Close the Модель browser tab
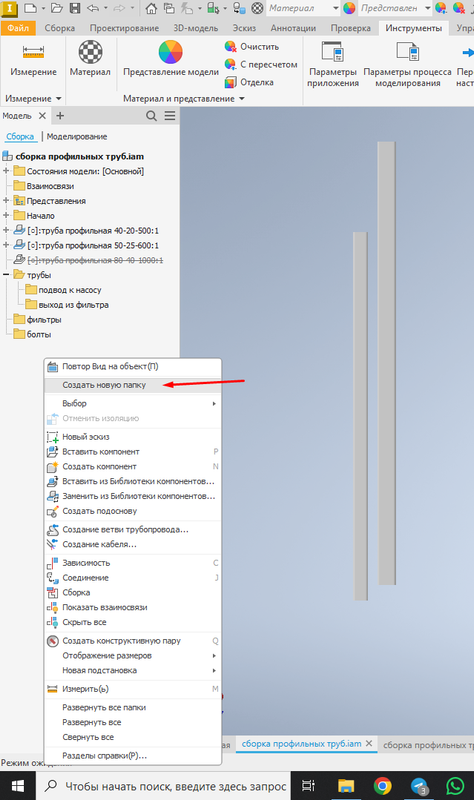This screenshot has width=474, height=800. 42,116
